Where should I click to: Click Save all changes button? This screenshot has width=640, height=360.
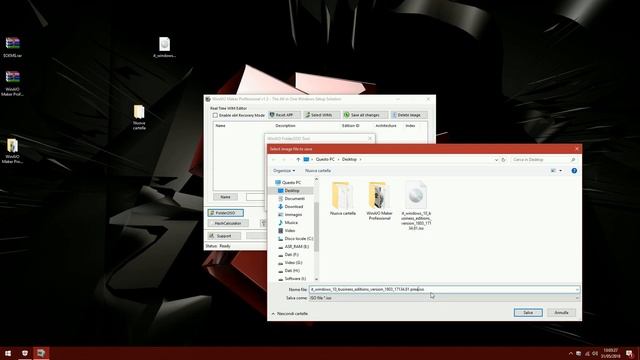(364, 115)
